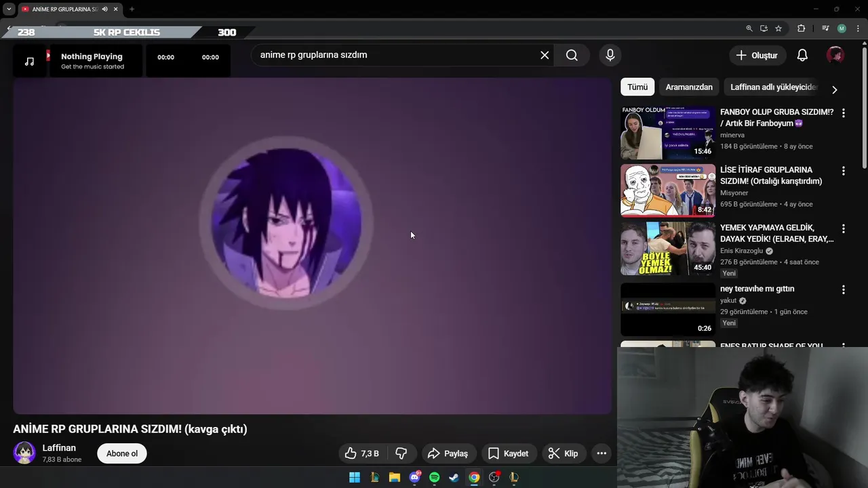Open LİSE İTİRAF GRUPLARINA SIZDIM video title
868x488 pixels.
[x=771, y=175]
